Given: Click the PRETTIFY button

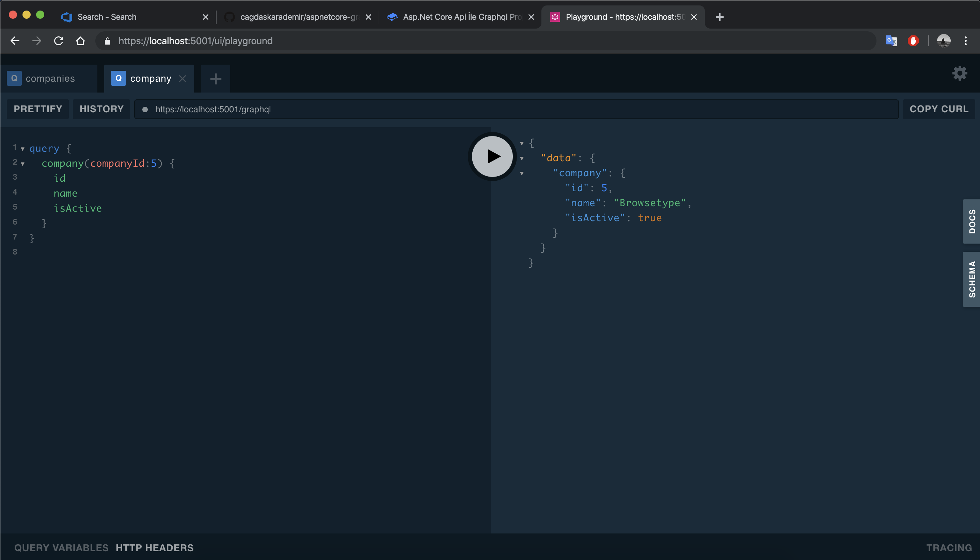Looking at the screenshot, I should tap(38, 109).
